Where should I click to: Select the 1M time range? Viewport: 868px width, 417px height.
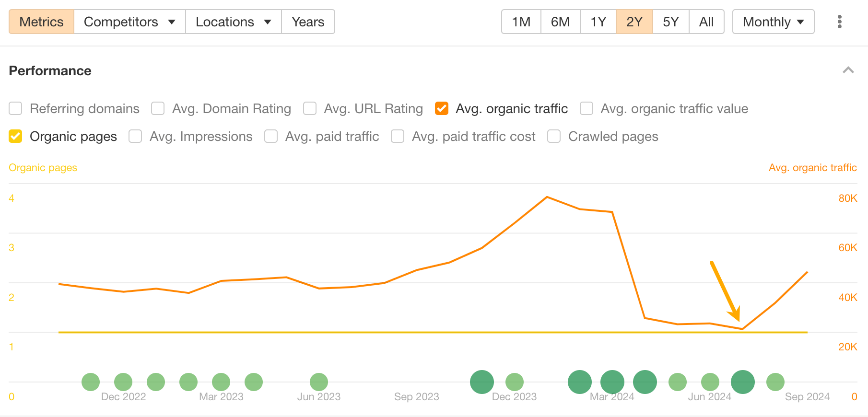point(521,22)
